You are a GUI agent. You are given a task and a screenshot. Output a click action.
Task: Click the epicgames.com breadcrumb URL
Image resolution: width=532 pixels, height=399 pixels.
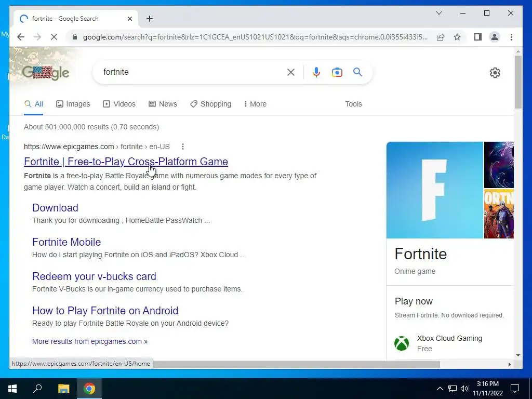97,147
